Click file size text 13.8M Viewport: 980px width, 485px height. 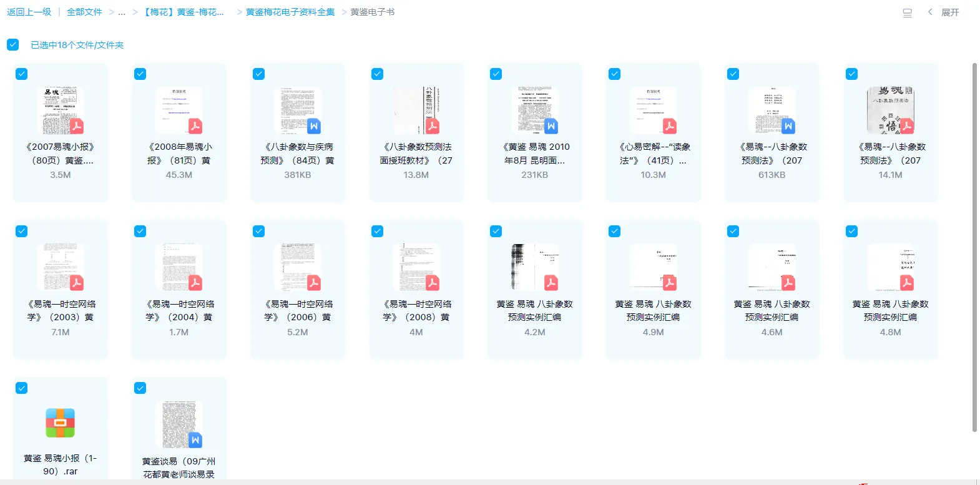point(416,175)
